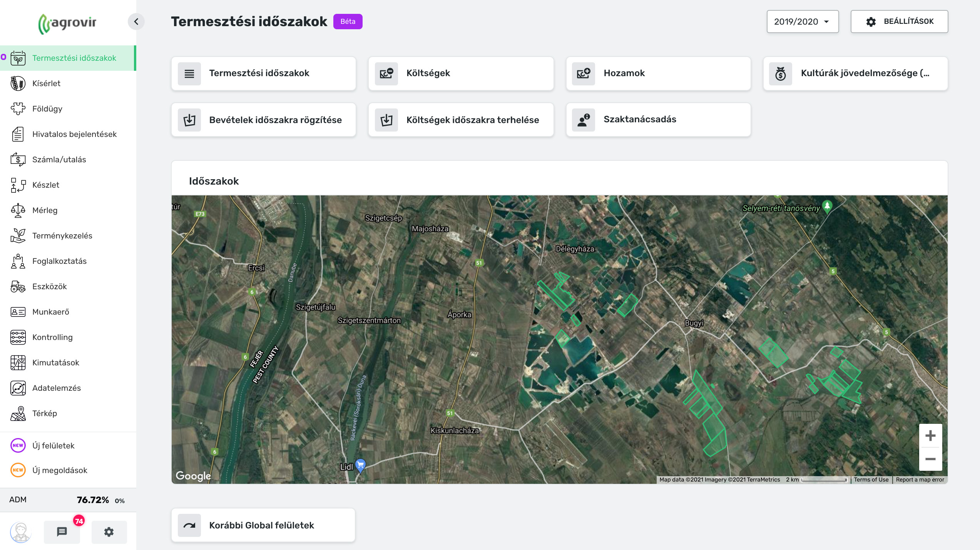The width and height of the screenshot is (980, 550).
Task: Open the Foglalkoztatás menu entry
Action: tap(67, 261)
